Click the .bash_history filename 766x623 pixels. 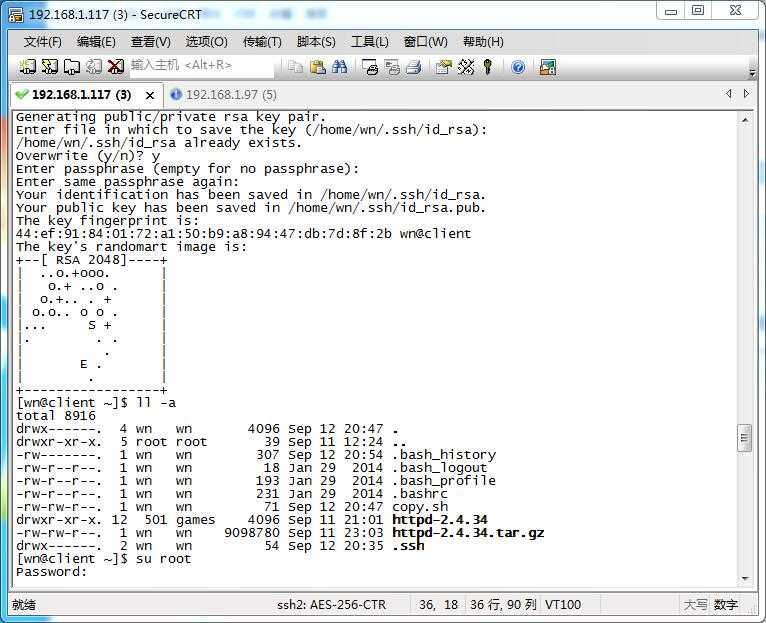444,455
